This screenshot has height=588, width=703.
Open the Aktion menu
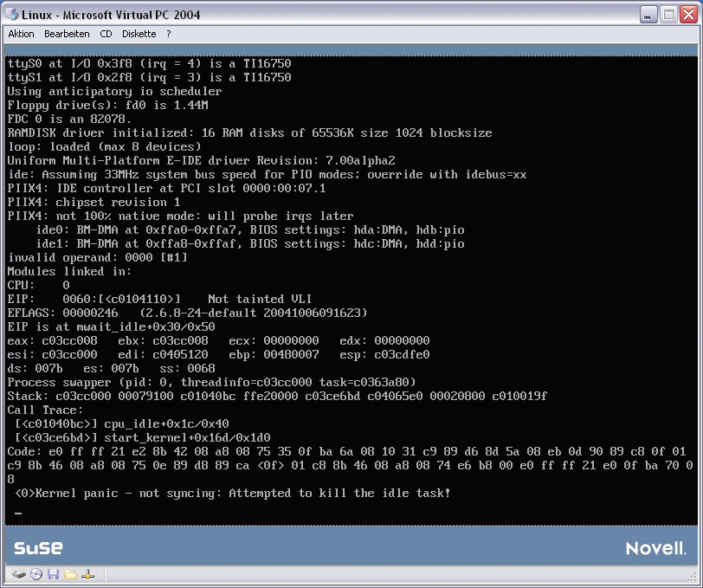(x=21, y=34)
